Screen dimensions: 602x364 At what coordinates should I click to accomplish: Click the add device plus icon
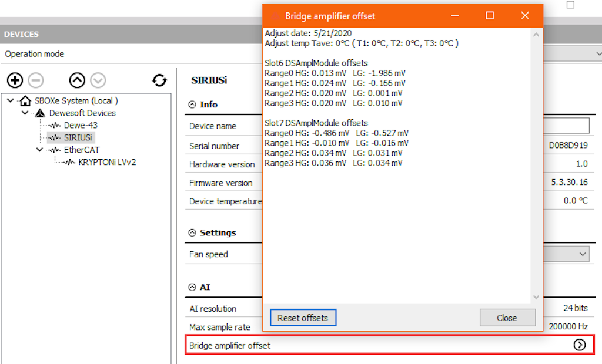click(15, 80)
